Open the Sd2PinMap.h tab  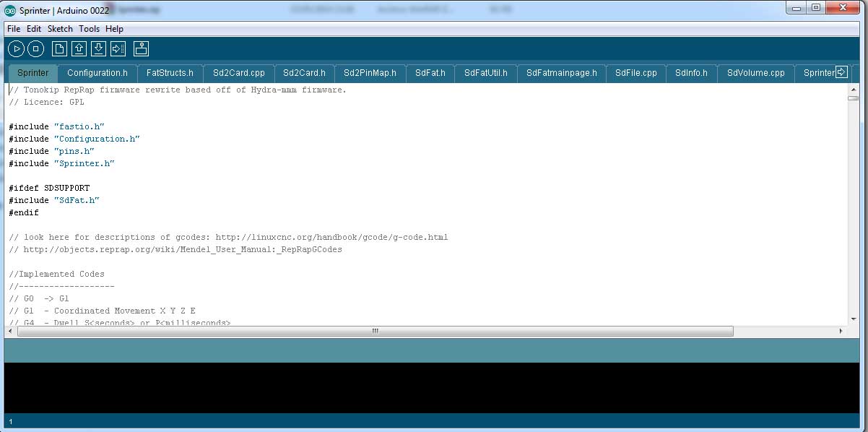tap(370, 73)
